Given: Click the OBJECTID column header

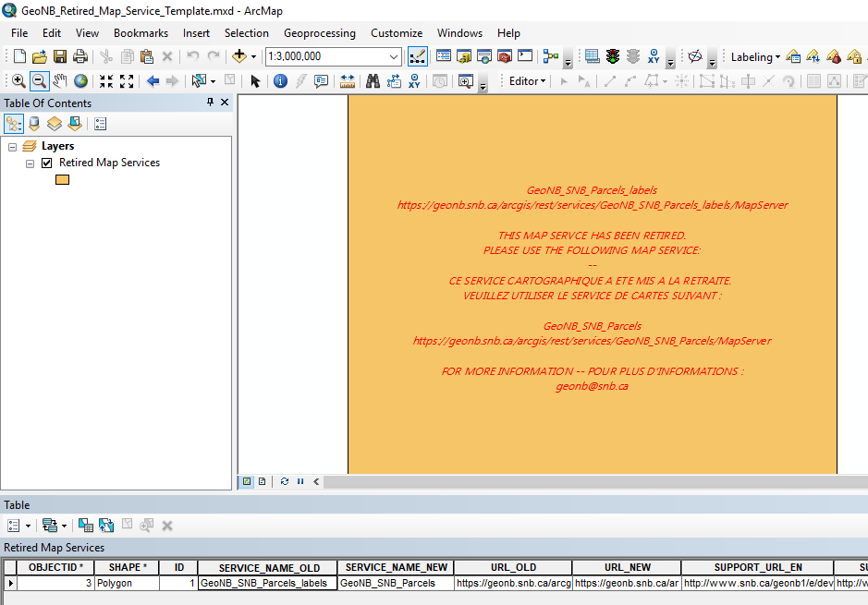Looking at the screenshot, I should 55,567.
